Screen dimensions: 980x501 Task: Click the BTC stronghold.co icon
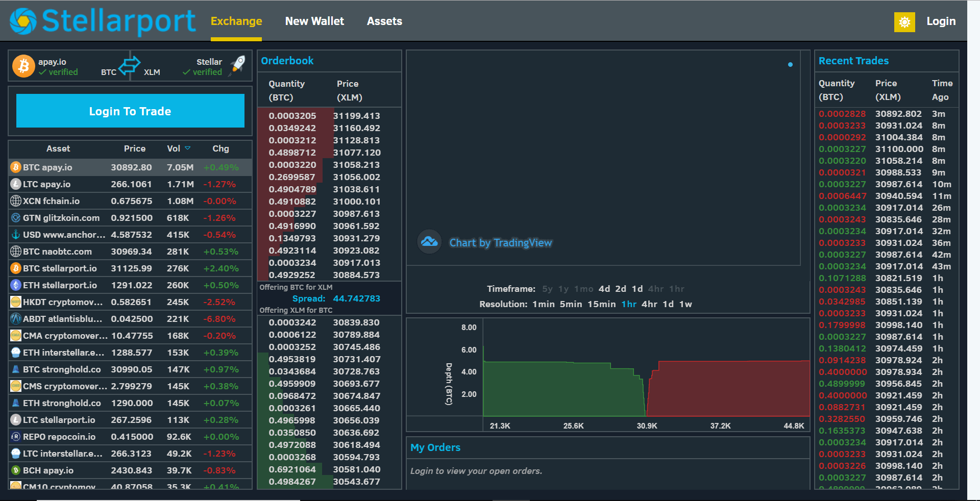coord(16,369)
